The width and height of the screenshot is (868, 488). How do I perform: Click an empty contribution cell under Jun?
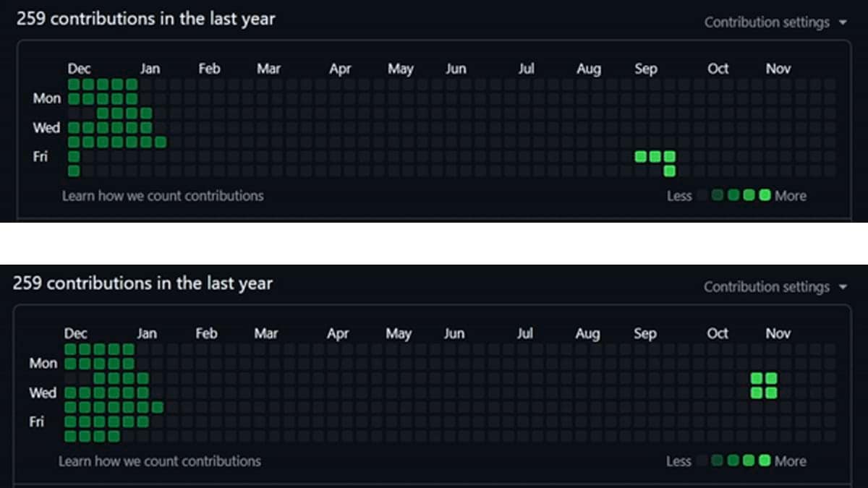tap(456, 127)
